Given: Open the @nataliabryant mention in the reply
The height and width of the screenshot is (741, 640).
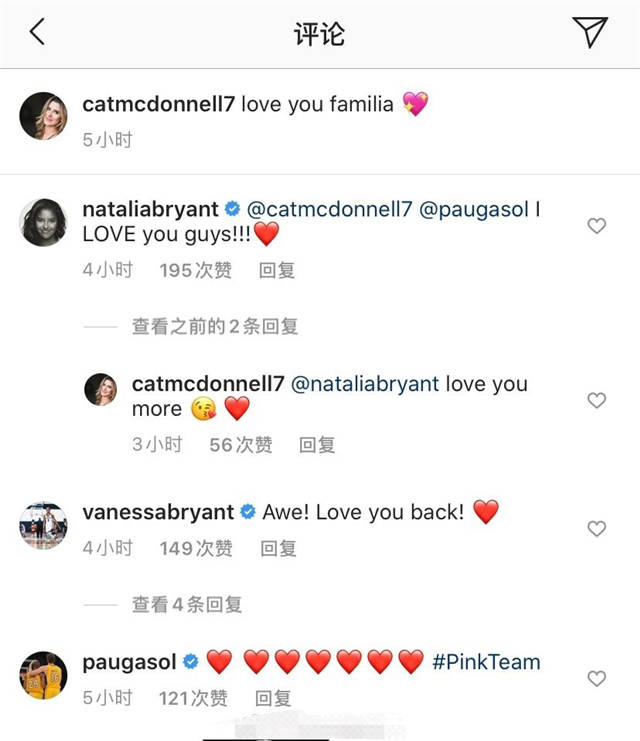Looking at the screenshot, I should coord(364,384).
